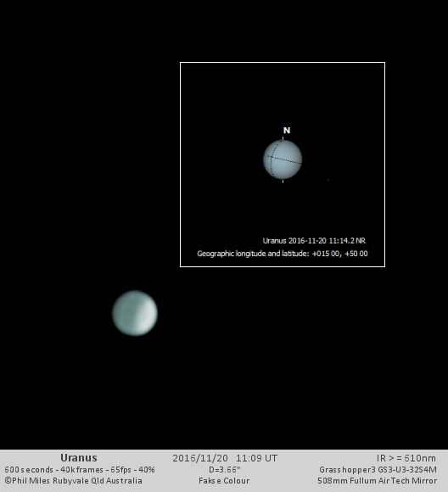Click the D=3.66" diameter label
This screenshot has height=492, width=448.
point(225,470)
